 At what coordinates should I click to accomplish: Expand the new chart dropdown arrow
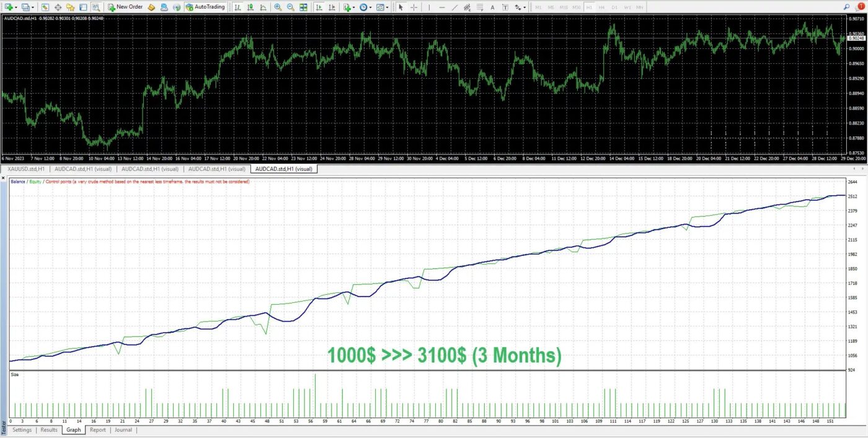(17, 7)
